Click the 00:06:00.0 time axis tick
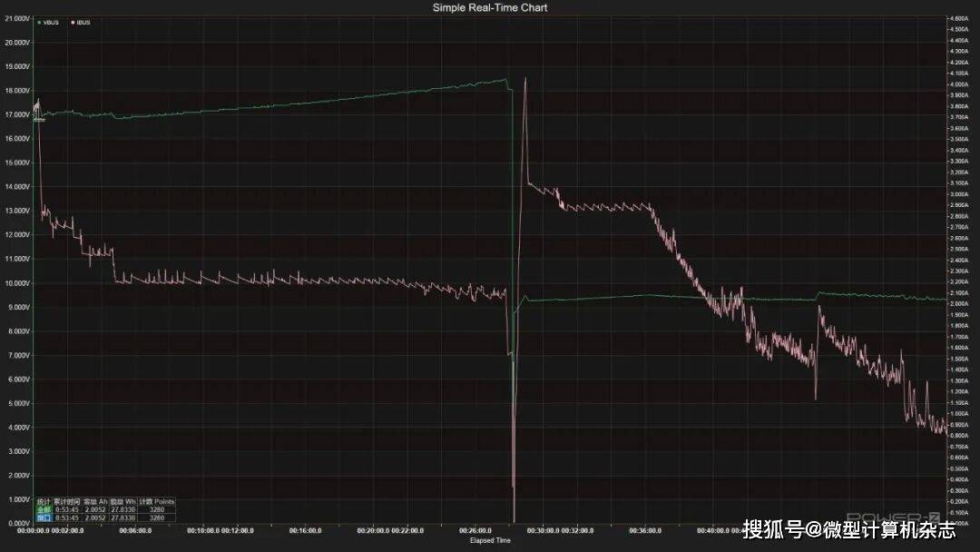 (123, 530)
